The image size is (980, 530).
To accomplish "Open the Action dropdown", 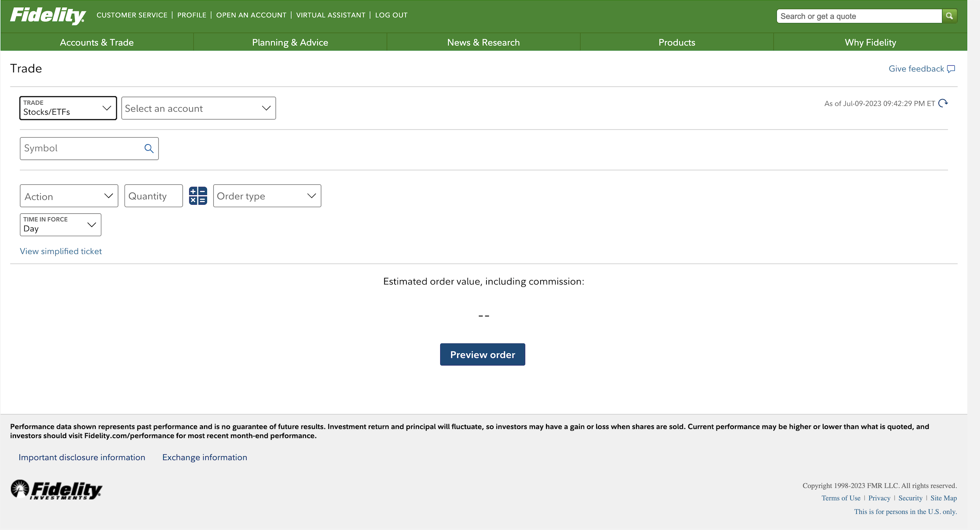I will click(x=69, y=196).
